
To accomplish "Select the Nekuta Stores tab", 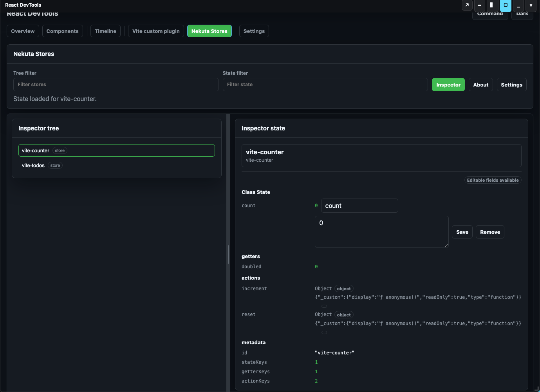I will (x=209, y=31).
